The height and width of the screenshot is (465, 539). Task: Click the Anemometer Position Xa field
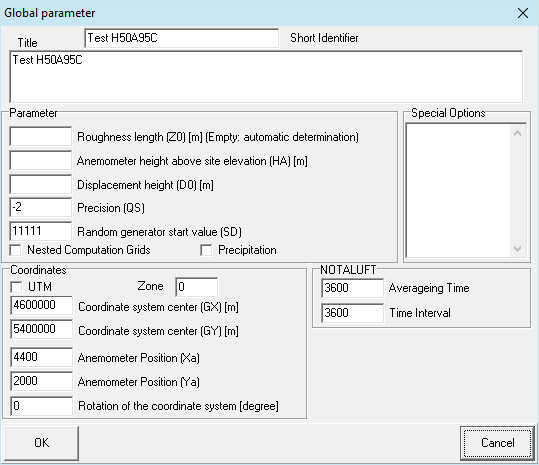pyautogui.click(x=41, y=357)
